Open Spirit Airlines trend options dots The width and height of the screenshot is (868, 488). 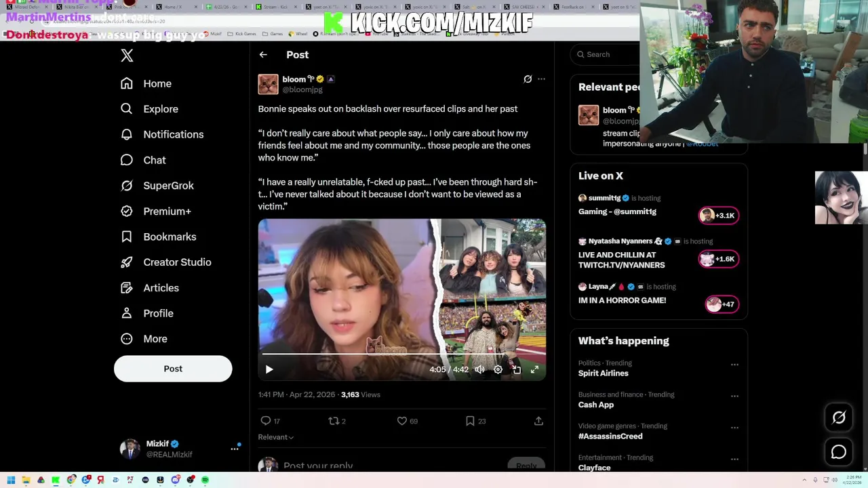click(x=734, y=365)
